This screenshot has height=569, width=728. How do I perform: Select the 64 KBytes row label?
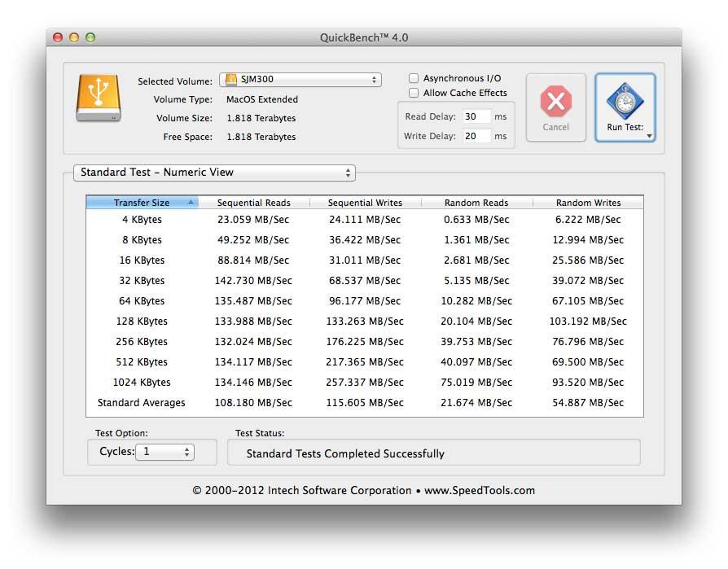point(142,301)
